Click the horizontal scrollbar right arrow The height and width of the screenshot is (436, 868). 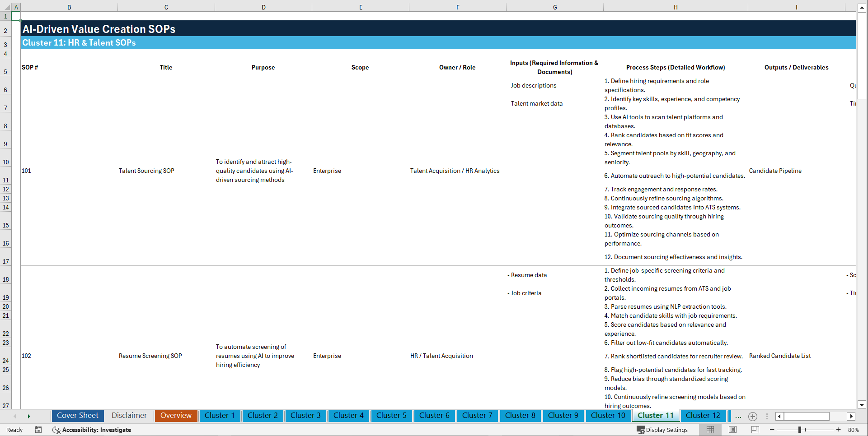tap(851, 416)
